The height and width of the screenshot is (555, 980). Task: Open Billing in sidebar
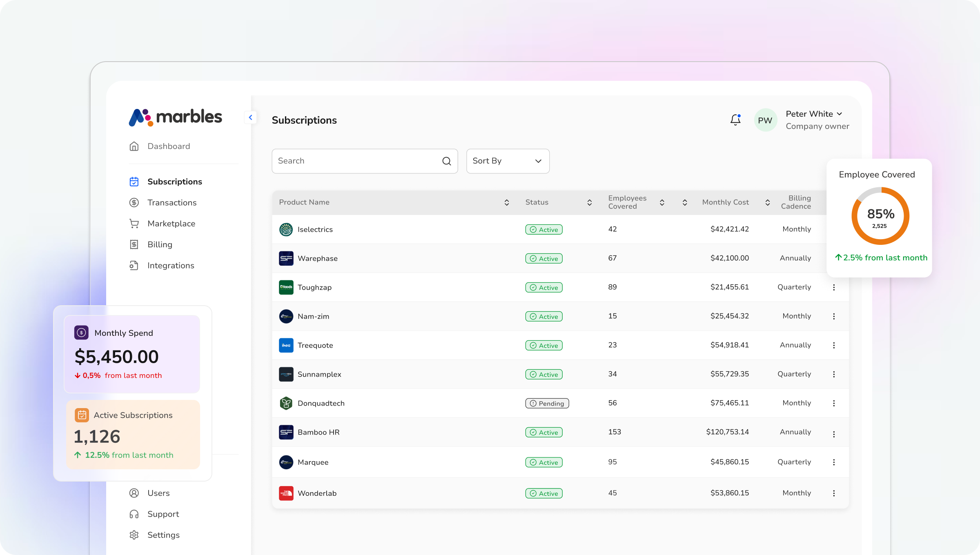[x=151, y=244]
